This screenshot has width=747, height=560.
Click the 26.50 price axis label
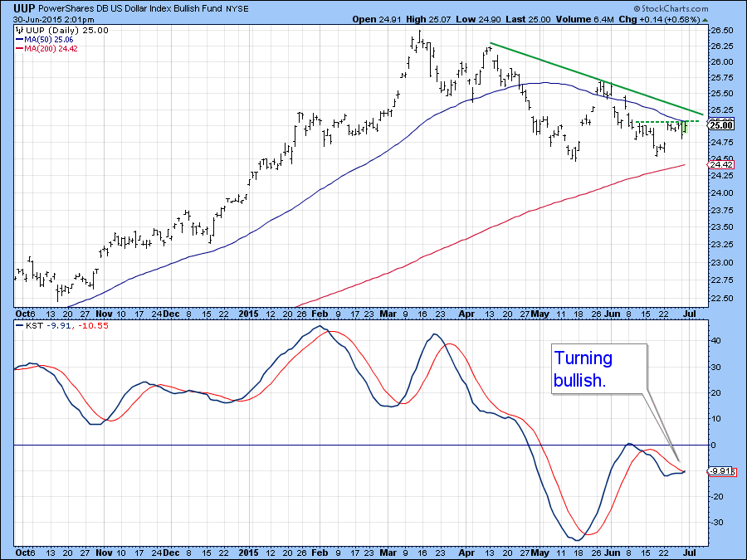721,31
